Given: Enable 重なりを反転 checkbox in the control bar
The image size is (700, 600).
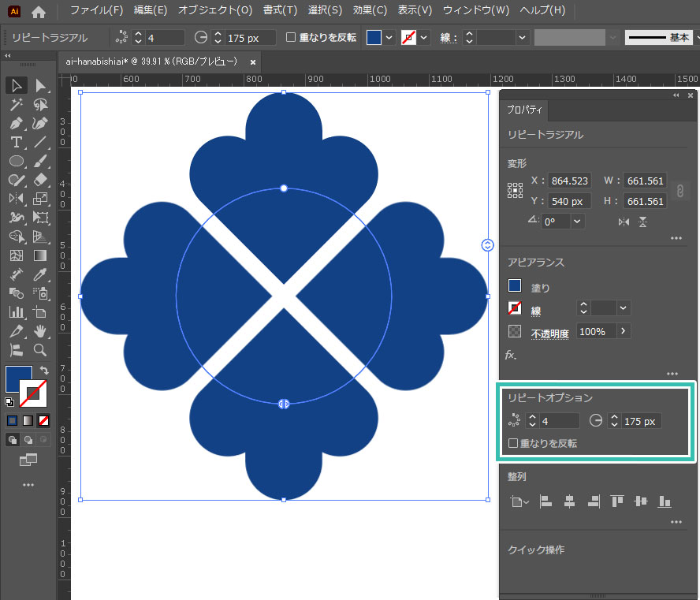Looking at the screenshot, I should [x=292, y=37].
